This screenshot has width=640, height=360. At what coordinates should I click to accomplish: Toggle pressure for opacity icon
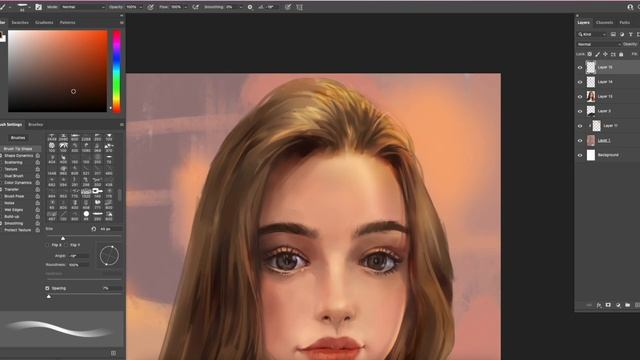[150, 7]
